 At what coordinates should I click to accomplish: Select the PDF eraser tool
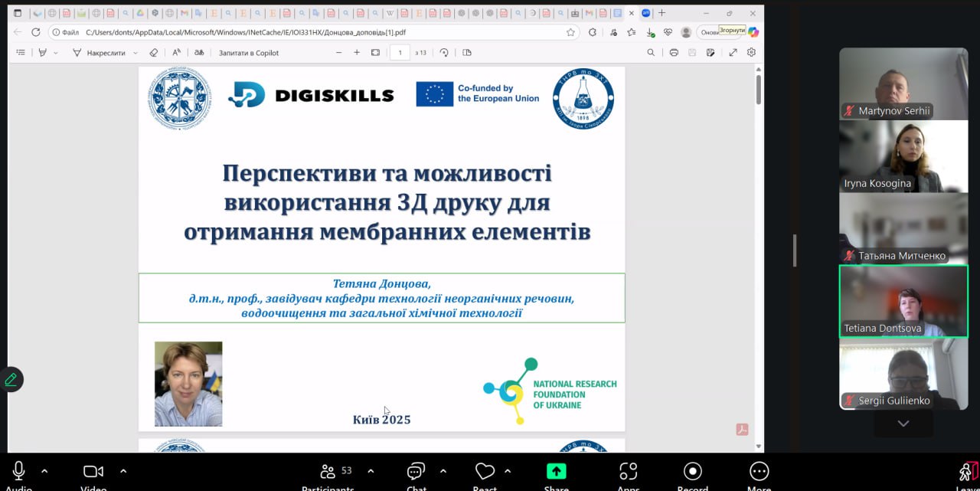point(153,53)
